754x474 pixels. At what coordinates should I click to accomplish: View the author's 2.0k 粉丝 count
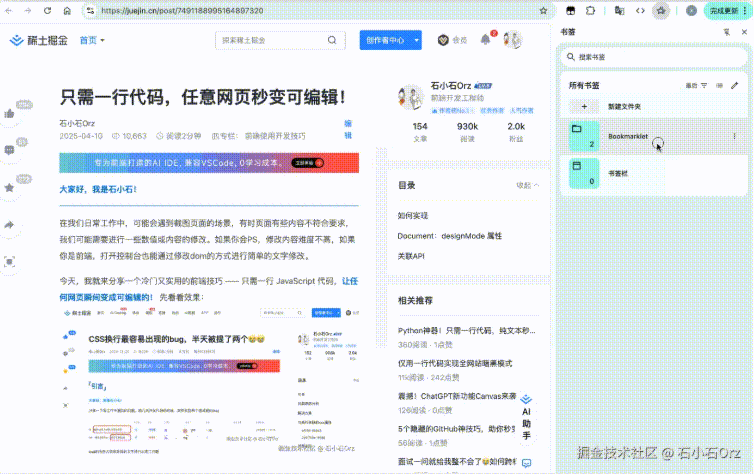(x=516, y=132)
